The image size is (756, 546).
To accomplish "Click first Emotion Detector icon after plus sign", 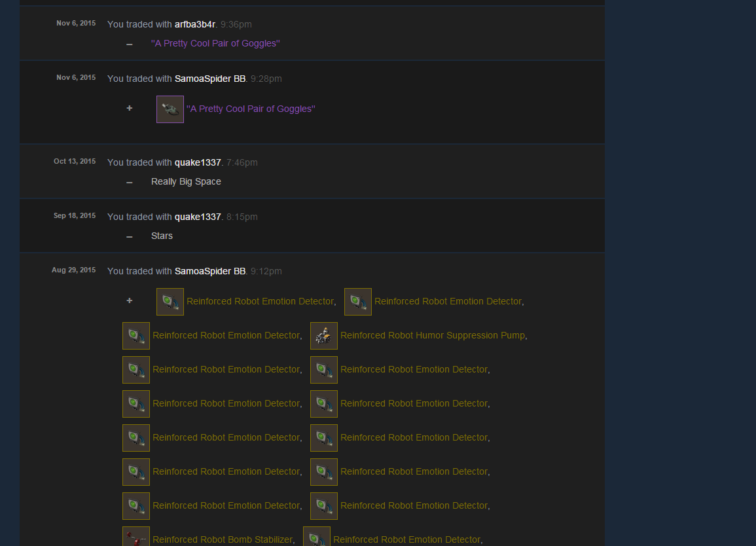I will [170, 301].
